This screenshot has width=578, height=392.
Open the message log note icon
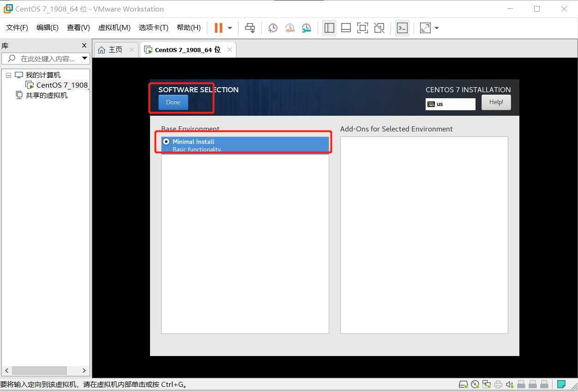pyautogui.click(x=561, y=384)
